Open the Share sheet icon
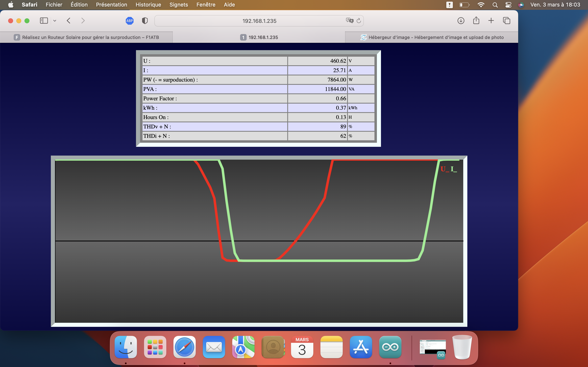 [x=476, y=21]
